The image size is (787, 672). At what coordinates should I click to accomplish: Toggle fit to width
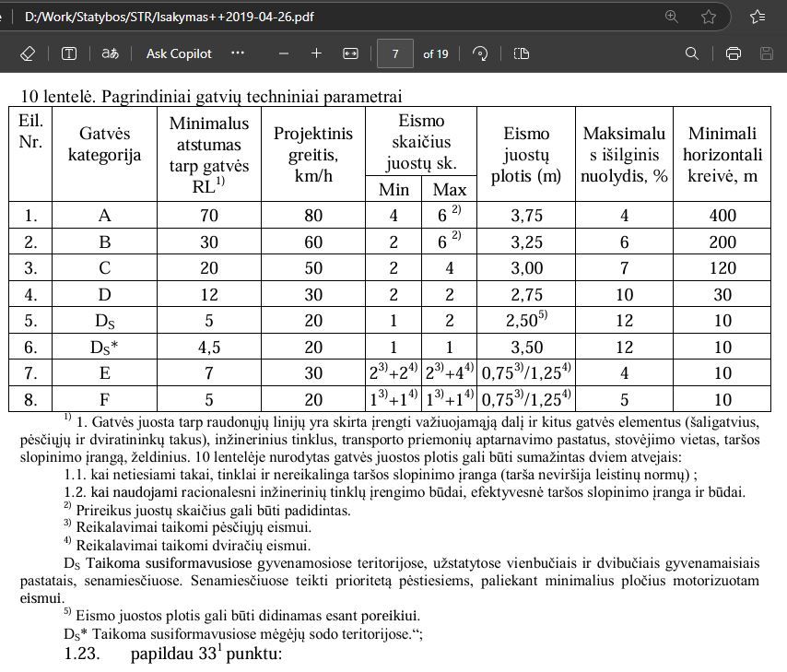350,53
